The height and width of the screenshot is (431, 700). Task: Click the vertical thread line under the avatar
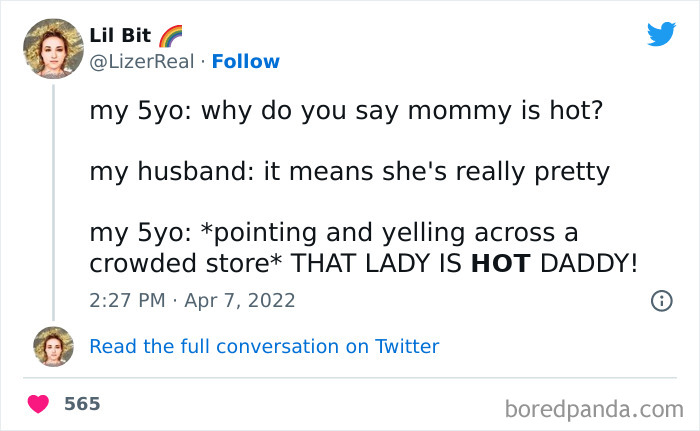[x=53, y=200]
